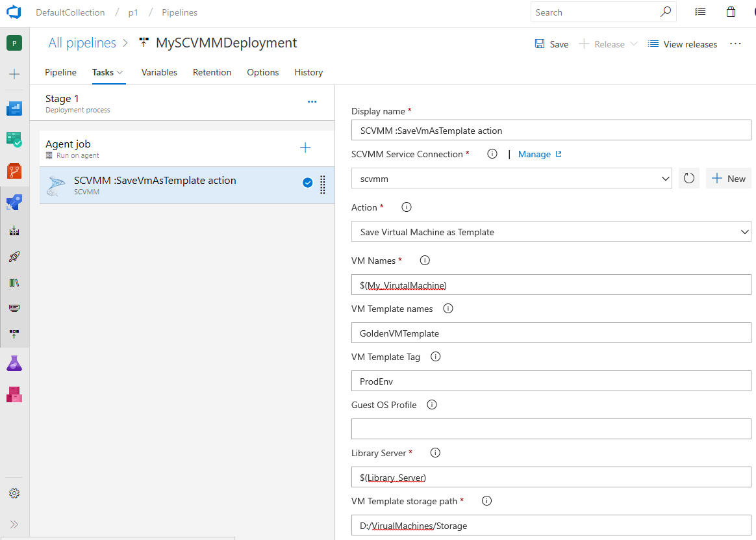The width and height of the screenshot is (756, 540).
Task: Open the Task groups icon in sidebar
Action: [14, 308]
